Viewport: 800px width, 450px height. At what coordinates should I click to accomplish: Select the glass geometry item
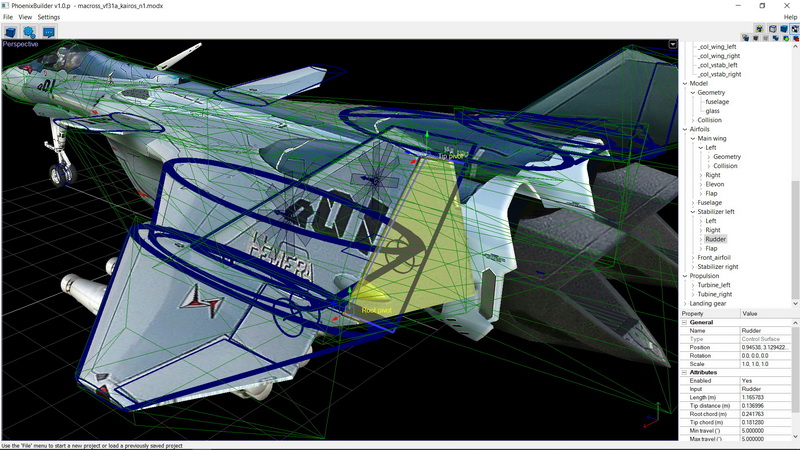pyautogui.click(x=712, y=111)
